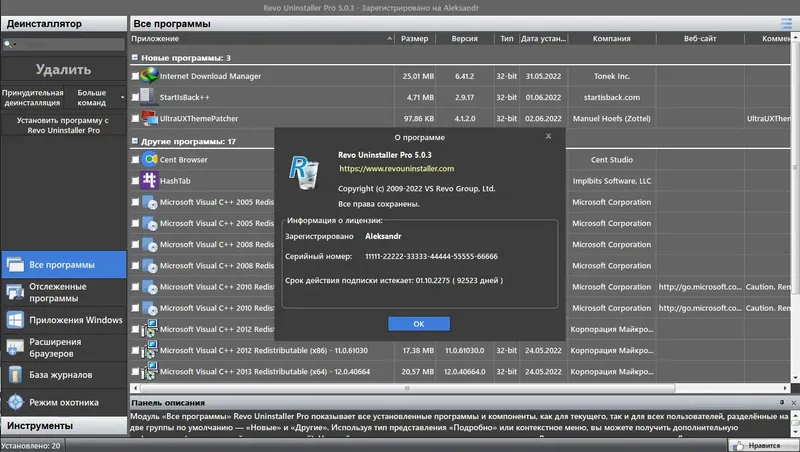Click icon of first Visual C++ 2005 Redistributable
800x452 pixels.
[149, 202]
